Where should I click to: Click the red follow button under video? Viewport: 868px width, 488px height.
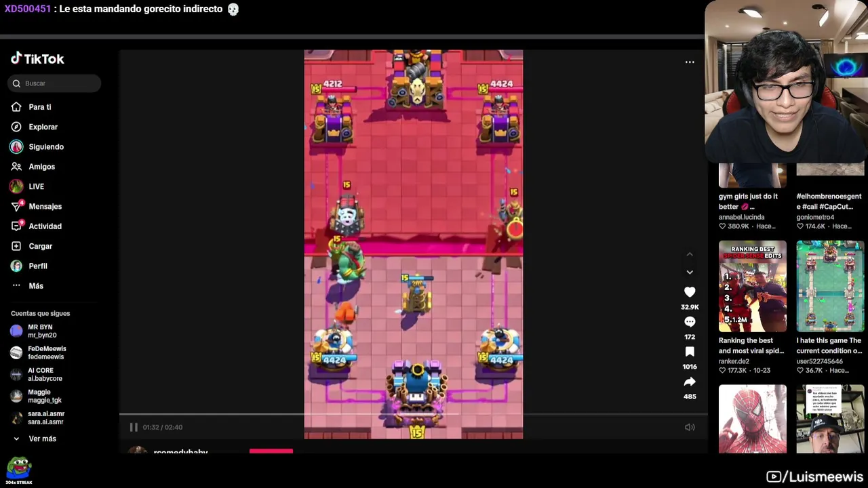pos(271,451)
